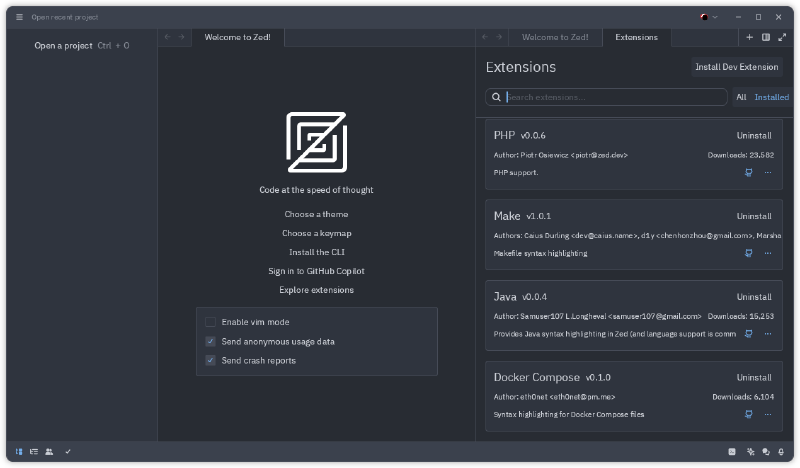Open the user avatar dropdown menu
Screen dimensions: 800x468
click(709, 17)
